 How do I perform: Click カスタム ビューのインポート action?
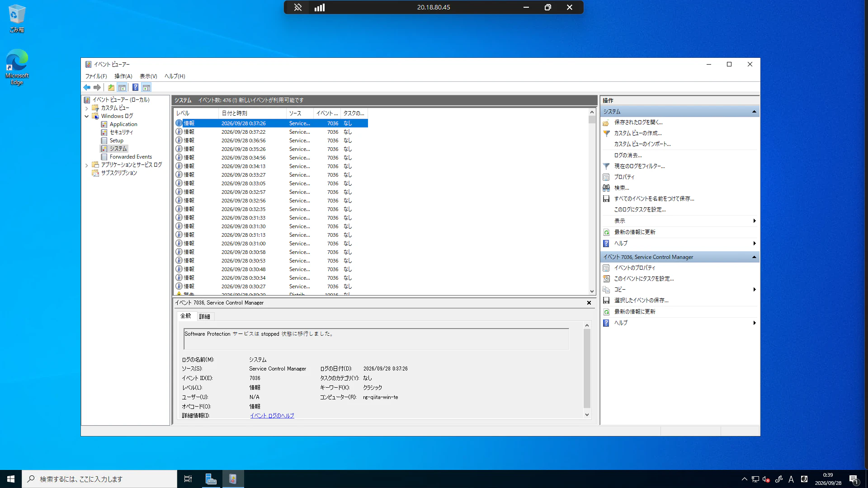pyautogui.click(x=642, y=144)
